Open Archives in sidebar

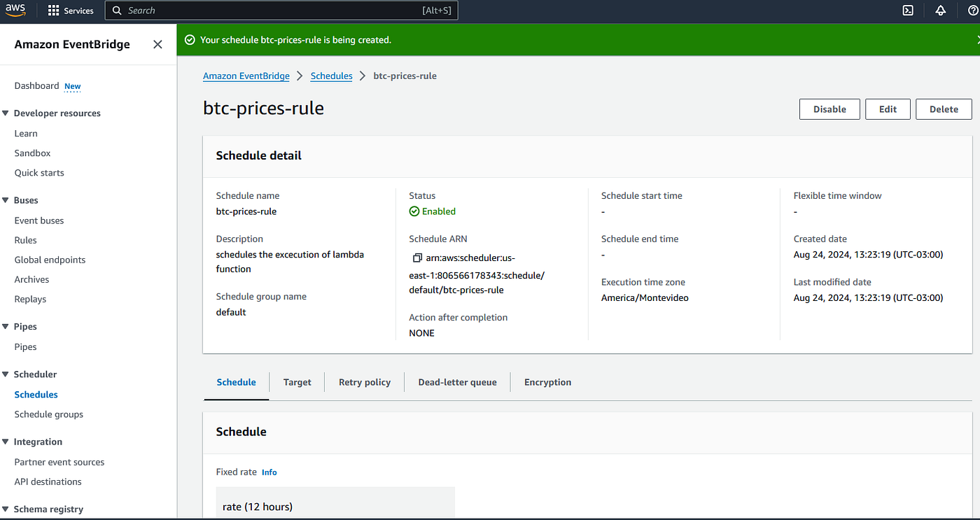[31, 279]
